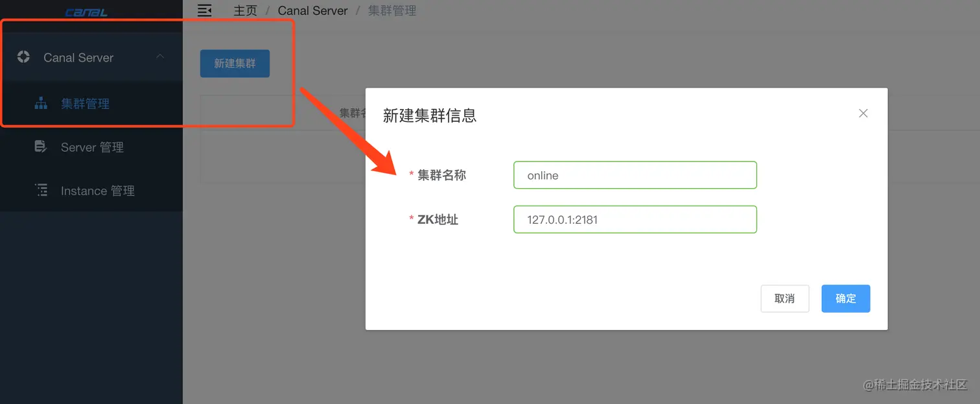Close the 新建集群信息 dialog with X

(863, 113)
